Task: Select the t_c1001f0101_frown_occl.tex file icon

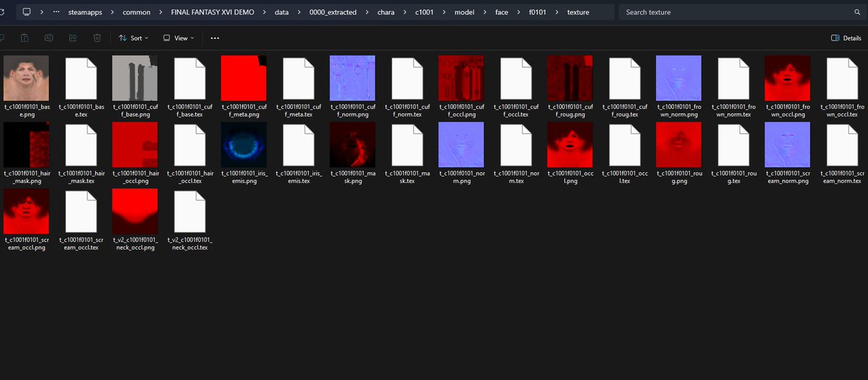Action: [842, 78]
